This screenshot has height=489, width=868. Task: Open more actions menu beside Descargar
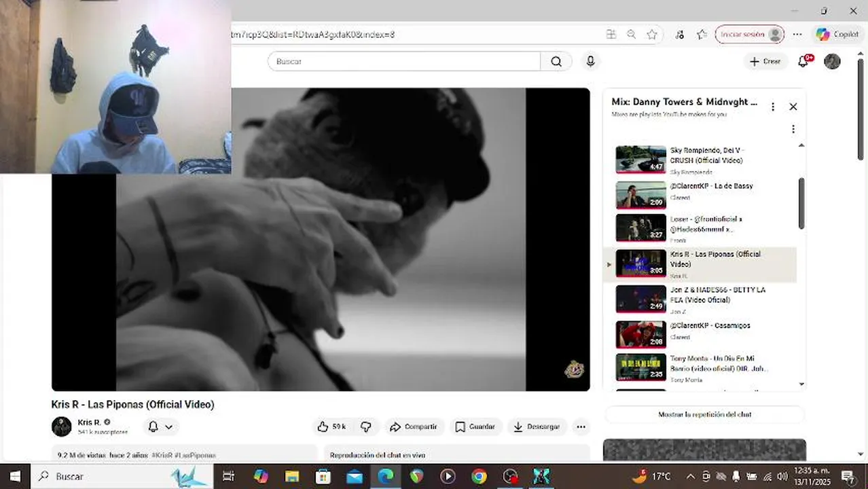(x=581, y=427)
